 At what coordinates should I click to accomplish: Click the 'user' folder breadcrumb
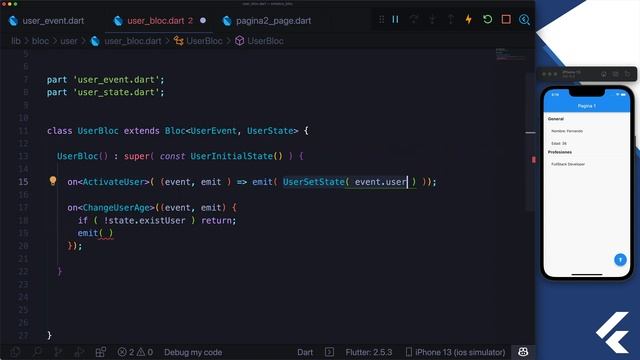[69, 41]
